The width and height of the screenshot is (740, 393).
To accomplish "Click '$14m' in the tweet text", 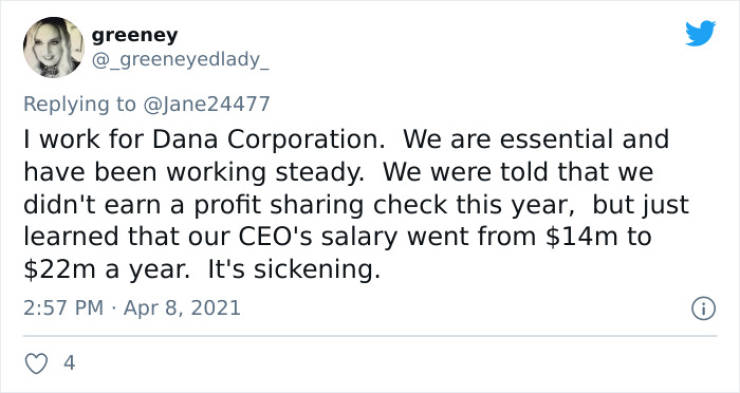I will tap(581, 236).
